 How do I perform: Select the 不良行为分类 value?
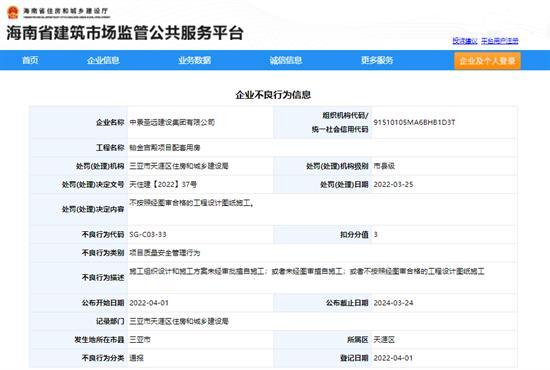point(136,358)
